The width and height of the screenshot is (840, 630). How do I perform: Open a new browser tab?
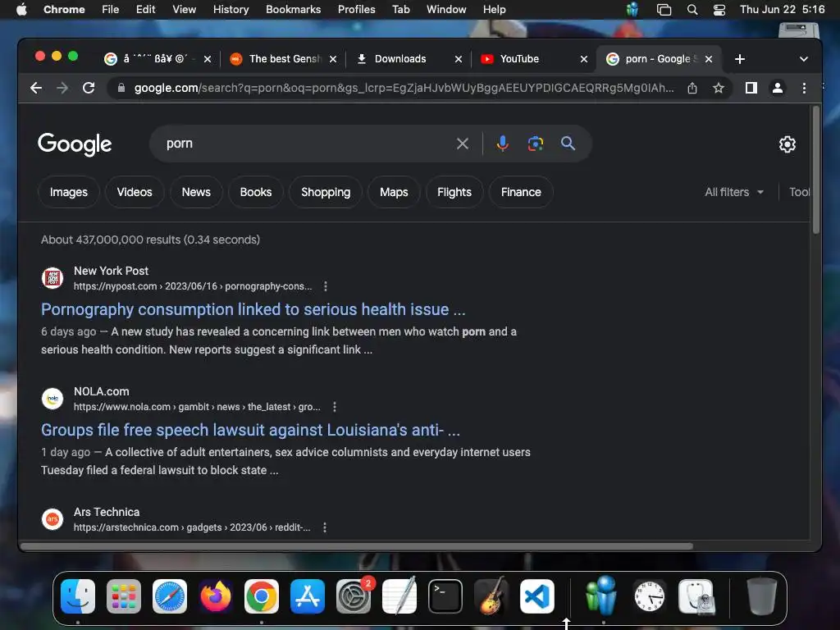click(x=740, y=59)
